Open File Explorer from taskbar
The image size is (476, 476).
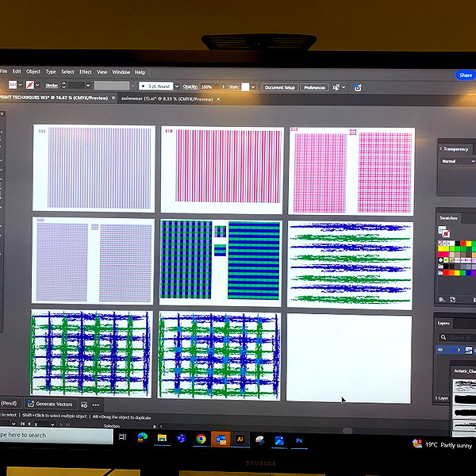162,438
